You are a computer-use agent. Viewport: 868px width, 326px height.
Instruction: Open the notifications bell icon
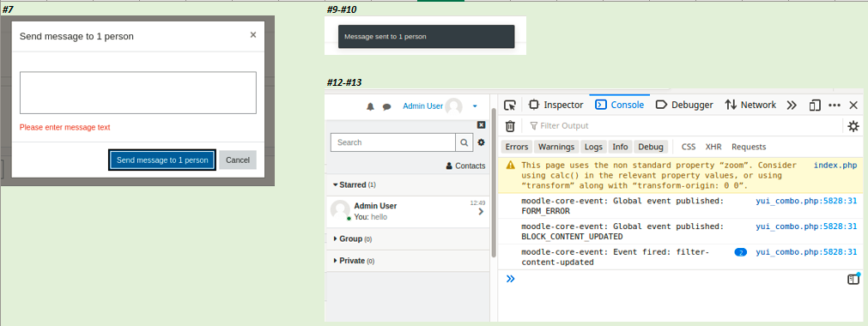click(370, 107)
